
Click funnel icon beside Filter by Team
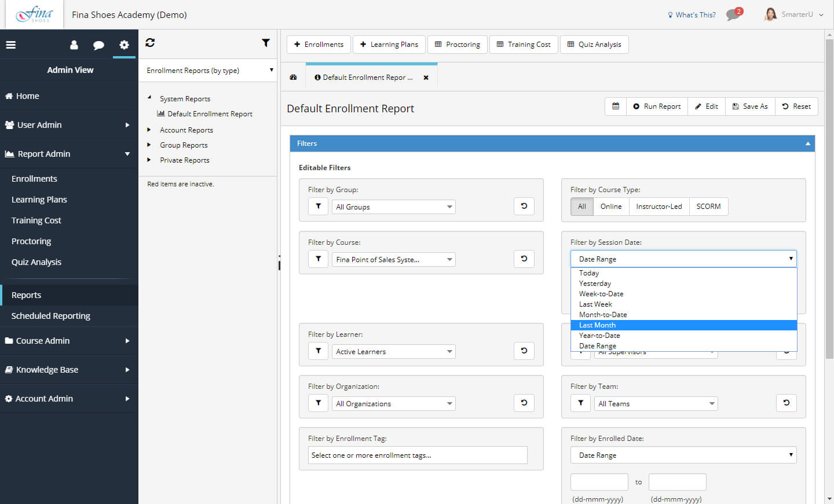580,403
